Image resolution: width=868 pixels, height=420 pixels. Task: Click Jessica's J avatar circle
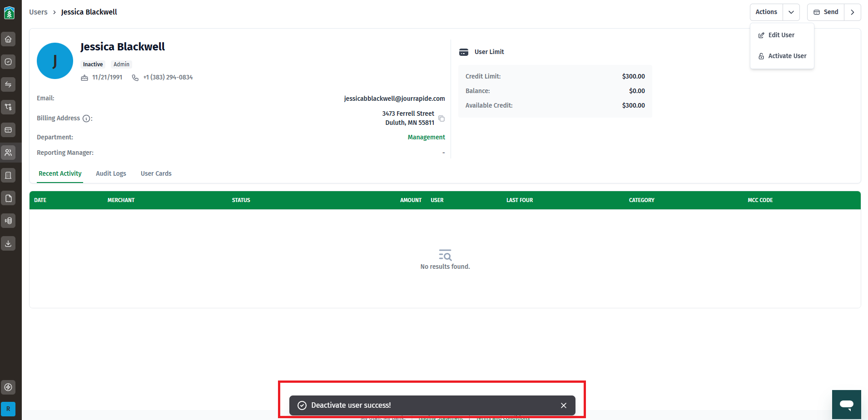point(55,61)
